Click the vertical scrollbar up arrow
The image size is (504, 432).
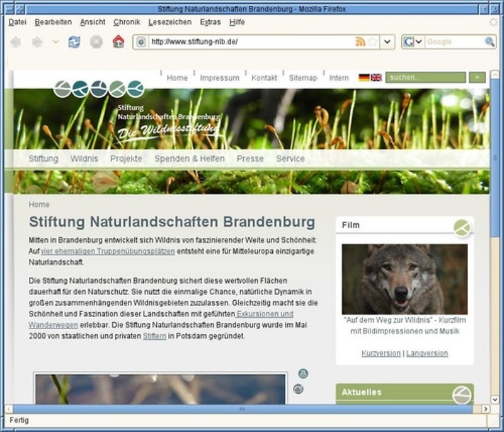(x=495, y=74)
